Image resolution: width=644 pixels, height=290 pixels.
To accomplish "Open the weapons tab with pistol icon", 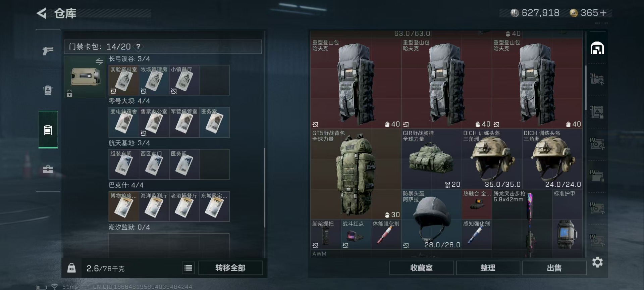I will (48, 51).
